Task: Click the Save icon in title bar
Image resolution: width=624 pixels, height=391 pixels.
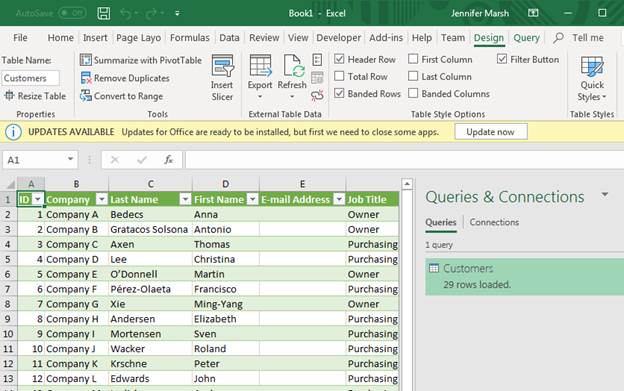Action: pyautogui.click(x=103, y=13)
